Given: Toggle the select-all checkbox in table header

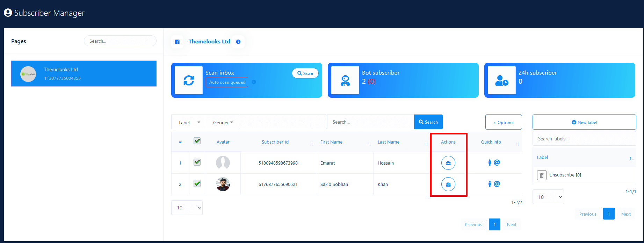Looking at the screenshot, I should pyautogui.click(x=197, y=141).
